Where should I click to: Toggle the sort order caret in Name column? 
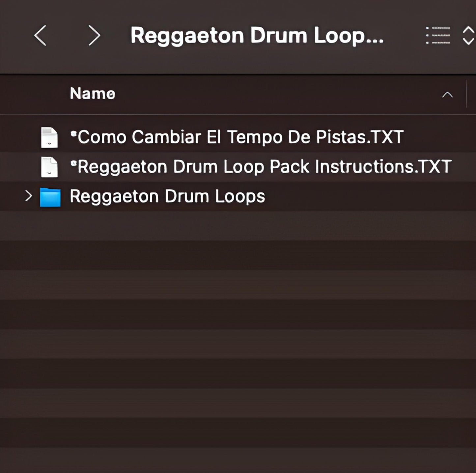click(447, 95)
